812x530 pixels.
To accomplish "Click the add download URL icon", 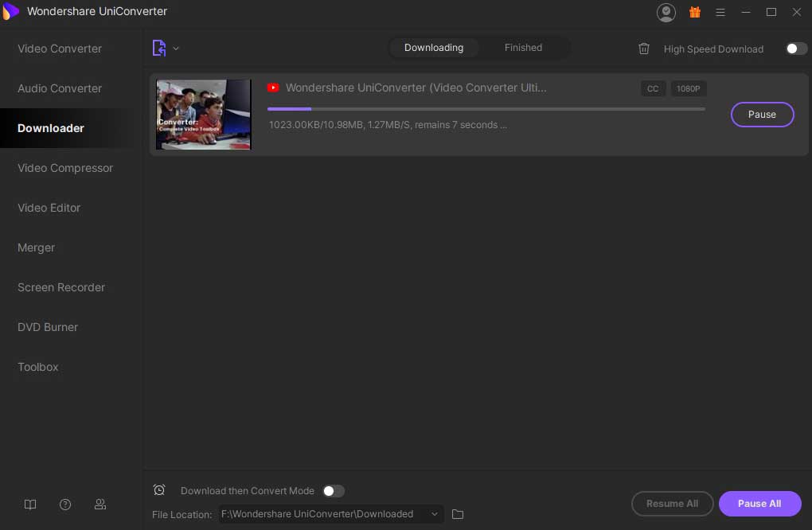I will click(x=158, y=49).
